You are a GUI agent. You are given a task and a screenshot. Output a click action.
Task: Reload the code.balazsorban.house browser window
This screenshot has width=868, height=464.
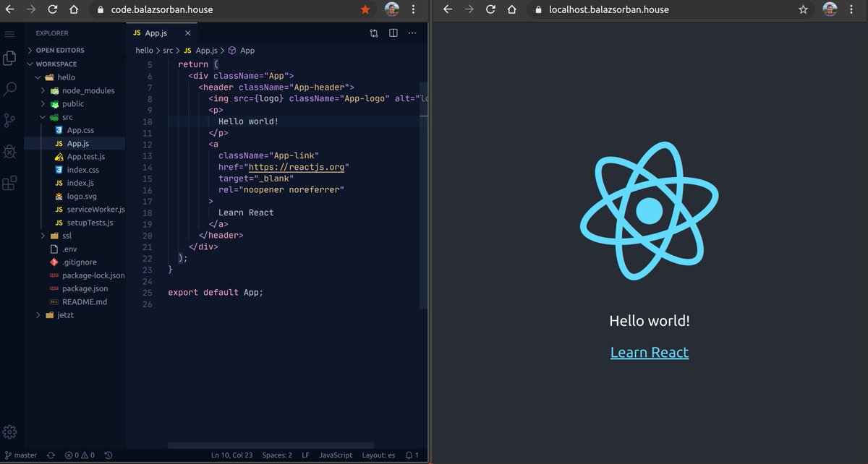click(x=52, y=10)
